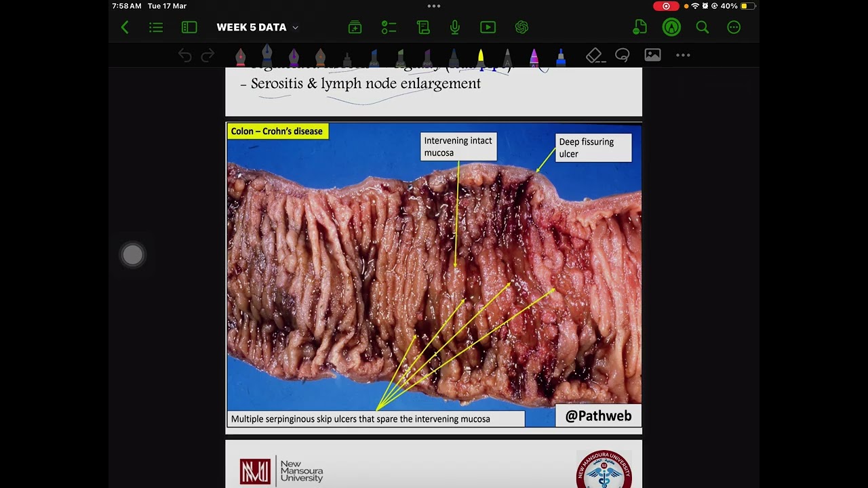Select the orange fountain pen
Screen dimensions: 868x488
pyautogui.click(x=320, y=58)
